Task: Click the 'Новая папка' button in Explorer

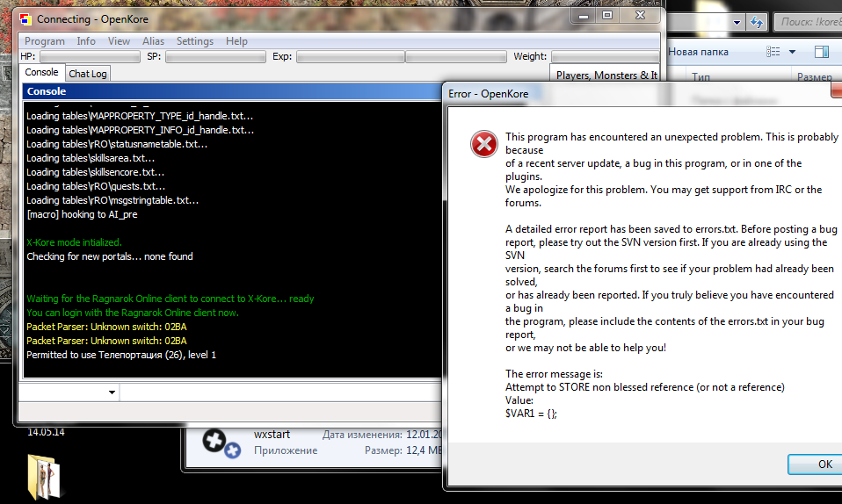Action: pyautogui.click(x=698, y=52)
